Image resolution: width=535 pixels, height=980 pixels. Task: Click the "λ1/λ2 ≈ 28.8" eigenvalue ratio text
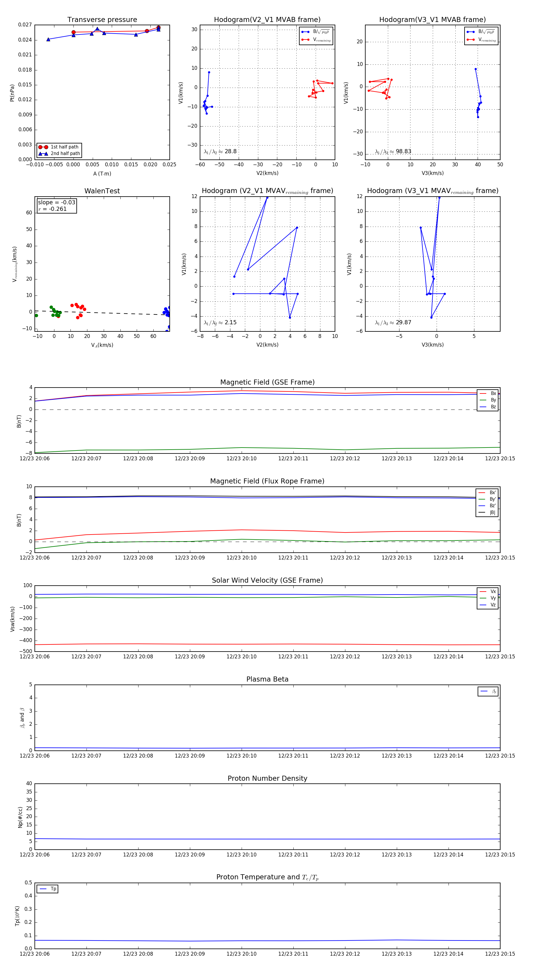coord(220,151)
